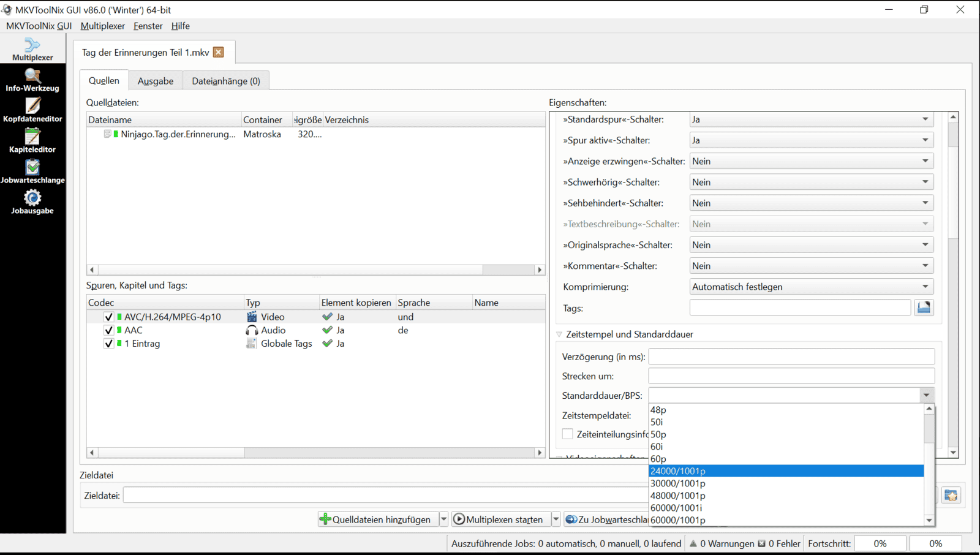Open the Multiplexer tool in sidebar
The image size is (980, 555).
(x=32, y=49)
